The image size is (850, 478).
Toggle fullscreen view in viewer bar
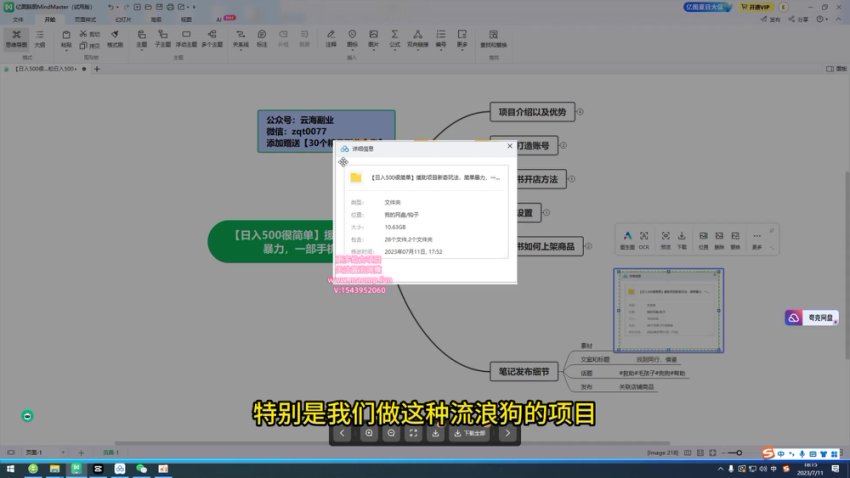pyautogui.click(x=413, y=433)
